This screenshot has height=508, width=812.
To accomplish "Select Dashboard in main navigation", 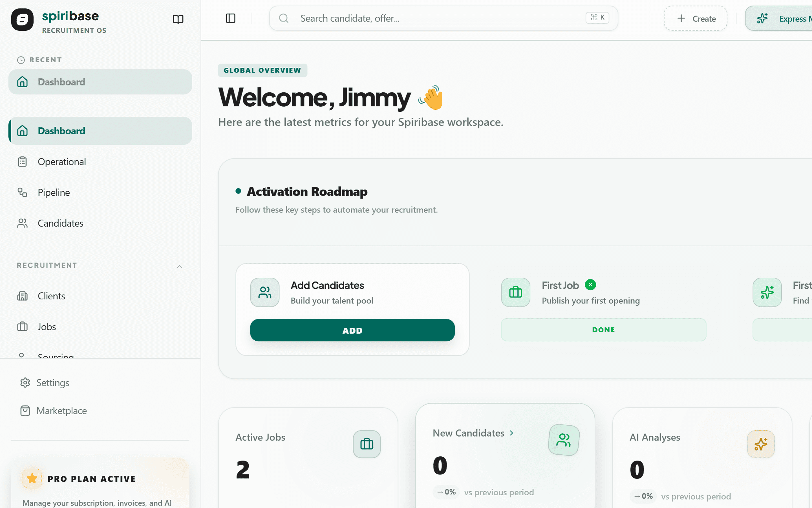I will 100,131.
